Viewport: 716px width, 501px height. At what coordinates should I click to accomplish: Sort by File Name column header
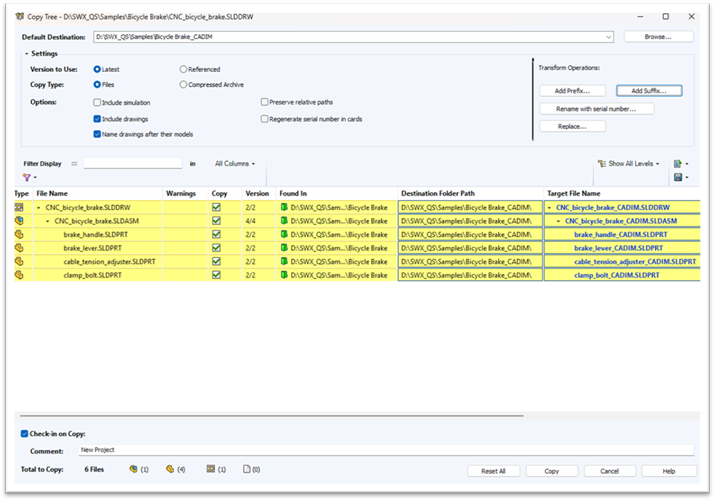point(98,194)
